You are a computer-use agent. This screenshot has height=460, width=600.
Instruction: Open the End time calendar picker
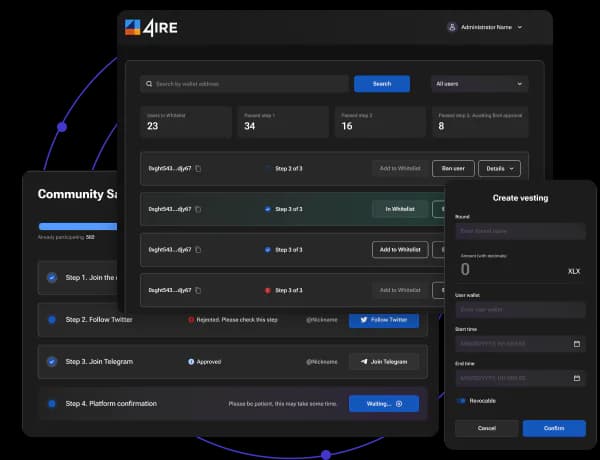tap(577, 378)
